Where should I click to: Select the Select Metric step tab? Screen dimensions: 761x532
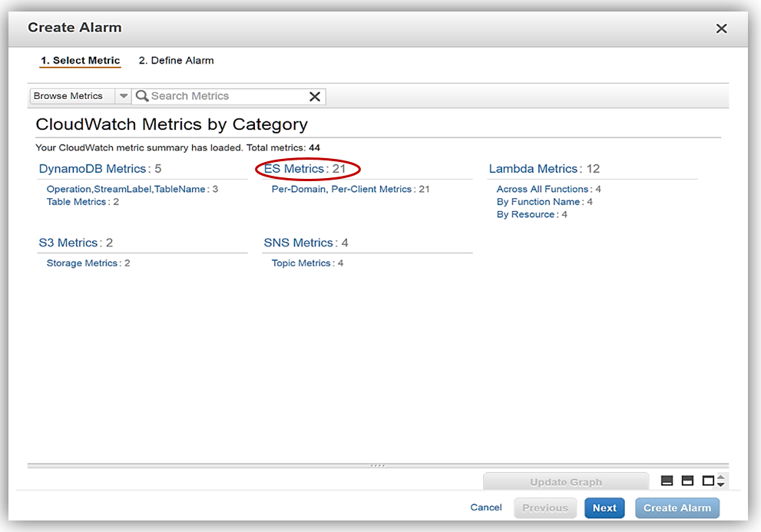point(81,61)
